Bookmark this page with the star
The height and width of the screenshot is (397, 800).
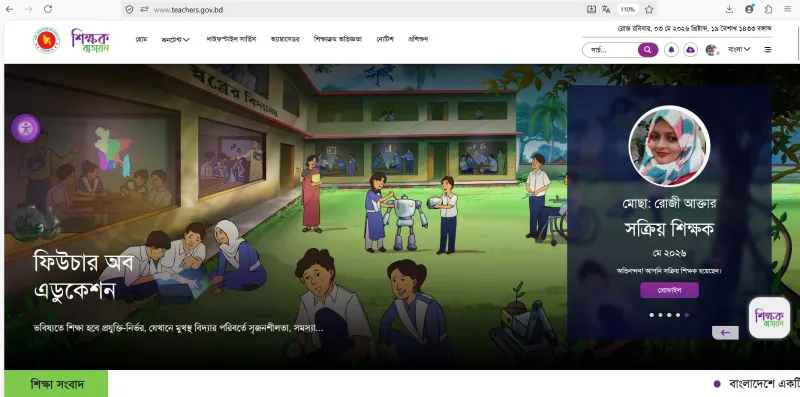click(649, 9)
